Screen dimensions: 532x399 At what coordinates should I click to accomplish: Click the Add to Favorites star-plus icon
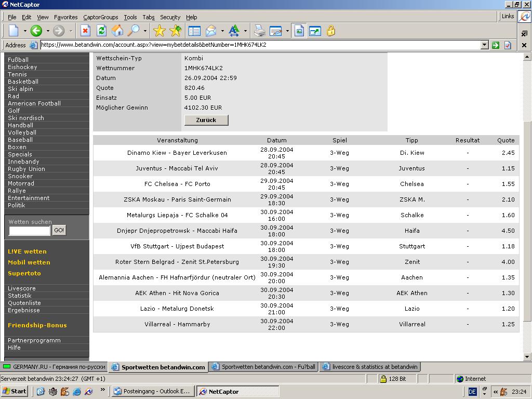[176, 31]
